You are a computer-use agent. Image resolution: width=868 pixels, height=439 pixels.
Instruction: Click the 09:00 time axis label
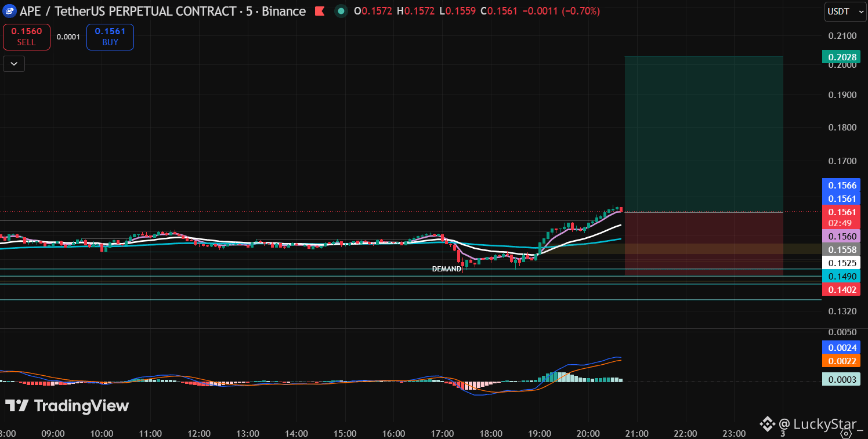(53, 433)
